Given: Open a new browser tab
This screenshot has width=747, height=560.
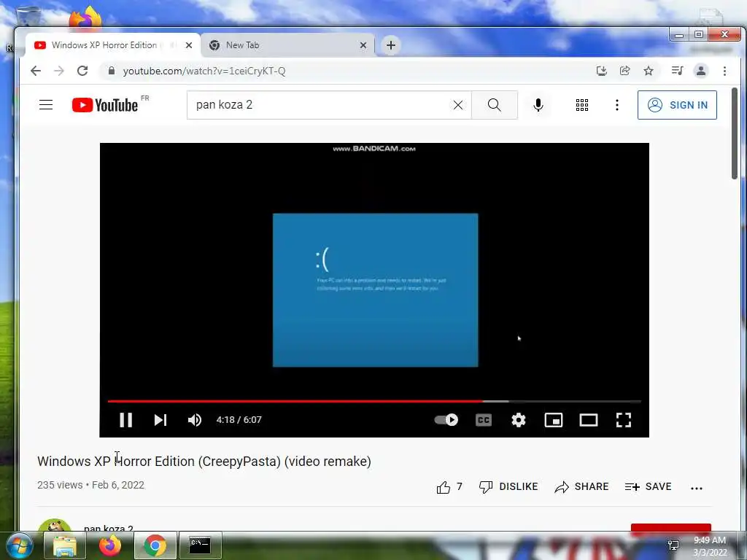Looking at the screenshot, I should point(391,45).
